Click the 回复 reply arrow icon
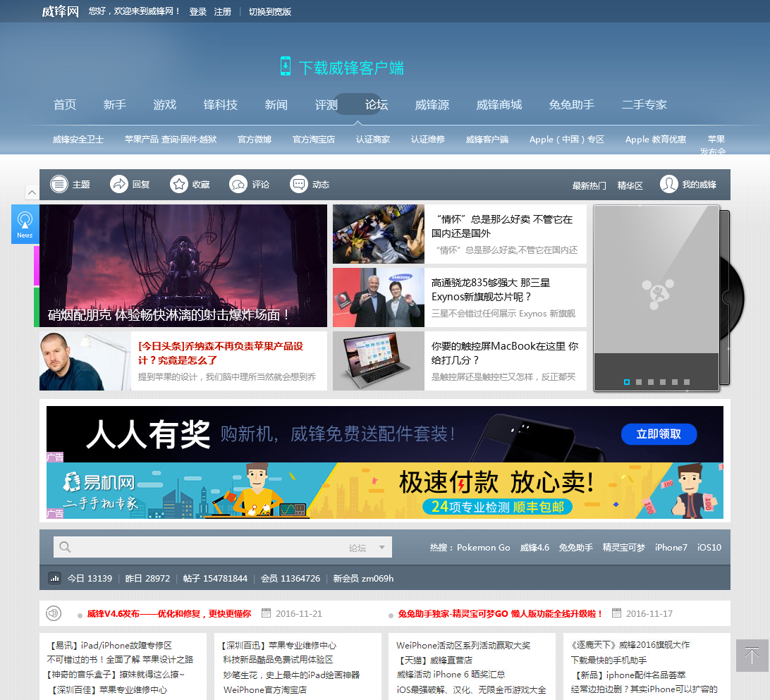This screenshot has width=770, height=700. click(119, 185)
